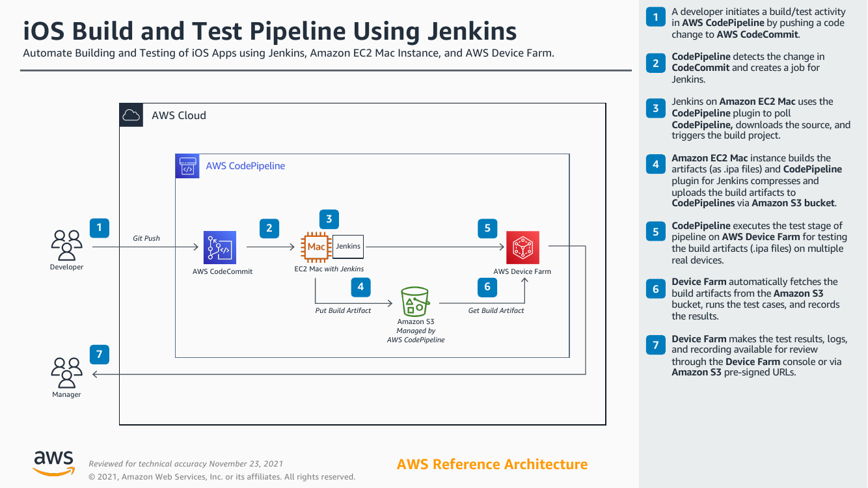The width and height of the screenshot is (868, 488).
Task: Click the Developer users icon
Action: coord(67,245)
